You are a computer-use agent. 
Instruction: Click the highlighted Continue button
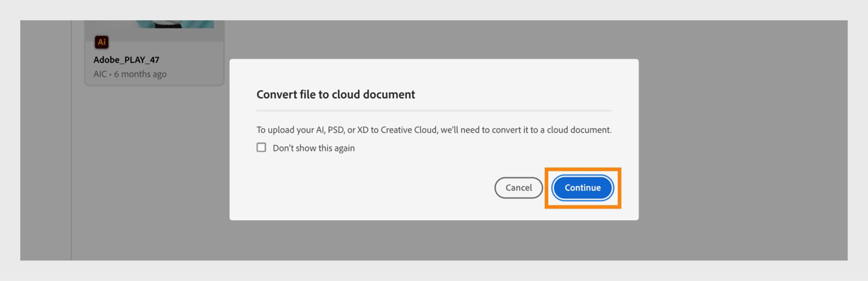pos(582,188)
